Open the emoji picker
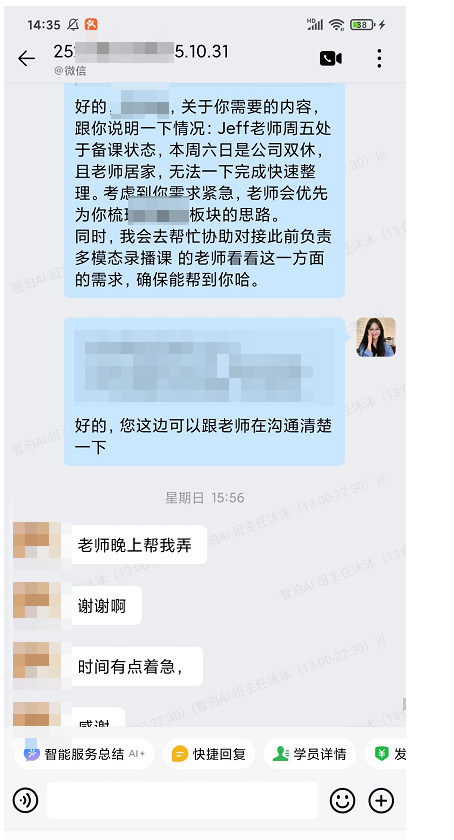 (x=342, y=801)
